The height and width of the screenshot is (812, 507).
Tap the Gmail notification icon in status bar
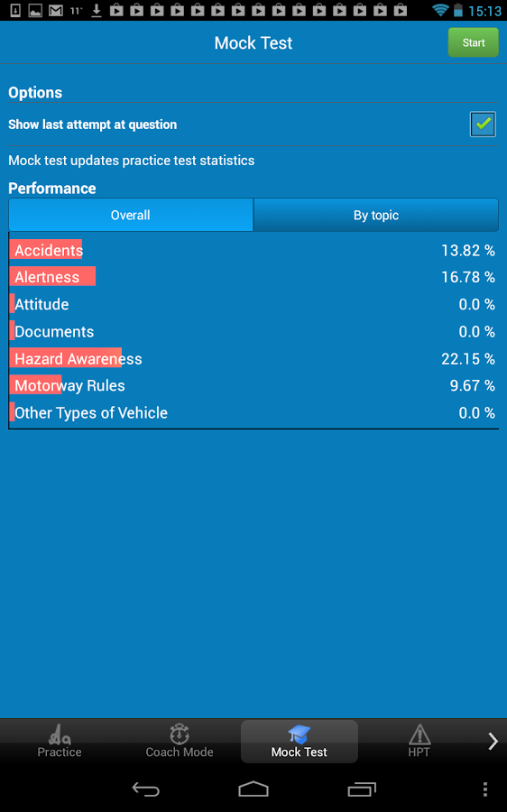pos(55,10)
